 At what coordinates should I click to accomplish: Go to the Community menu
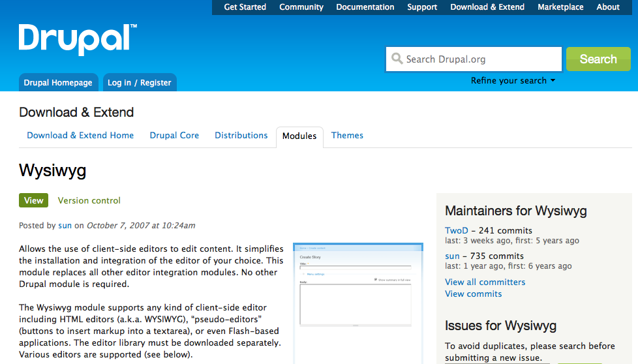(x=301, y=7)
